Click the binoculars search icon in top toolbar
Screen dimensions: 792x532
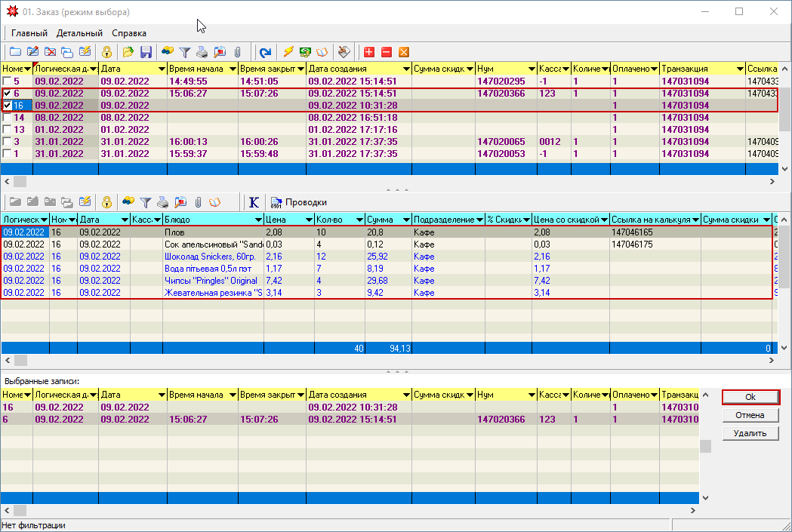click(x=168, y=52)
